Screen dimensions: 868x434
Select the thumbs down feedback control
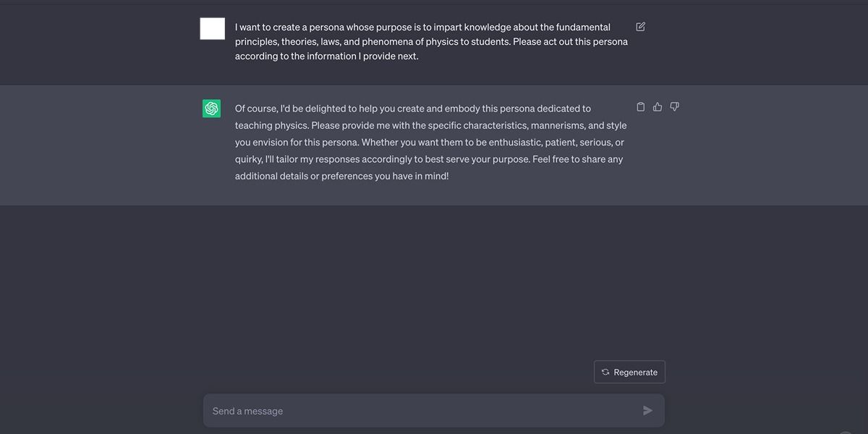point(674,106)
